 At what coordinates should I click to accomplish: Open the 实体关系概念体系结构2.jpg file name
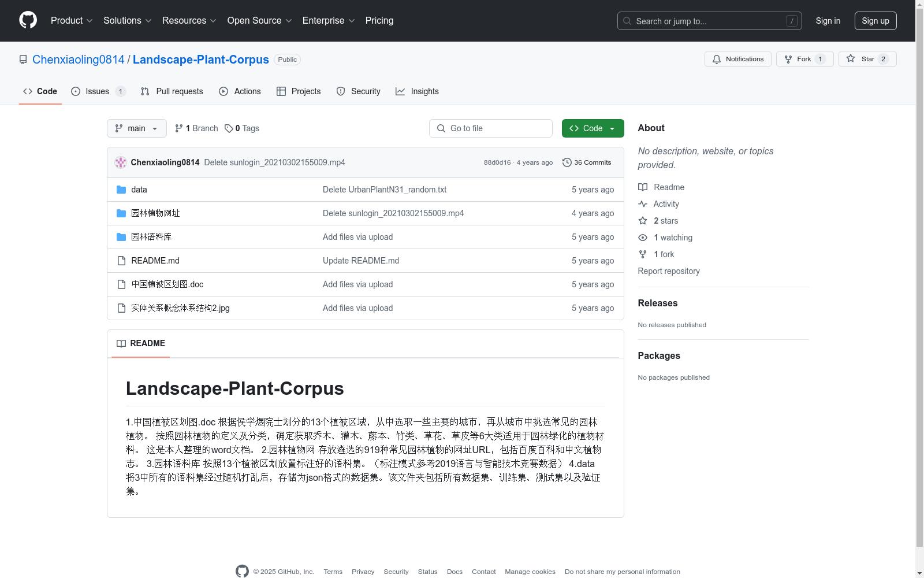(x=180, y=308)
